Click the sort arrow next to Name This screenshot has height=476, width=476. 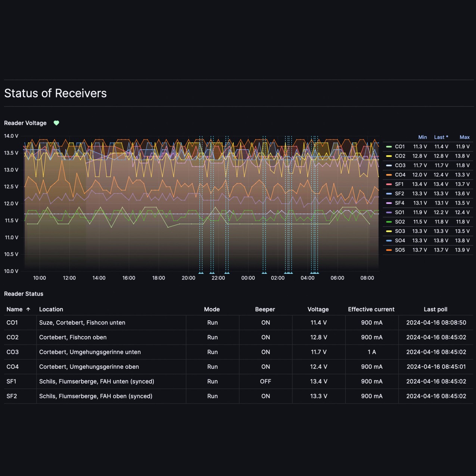click(28, 309)
